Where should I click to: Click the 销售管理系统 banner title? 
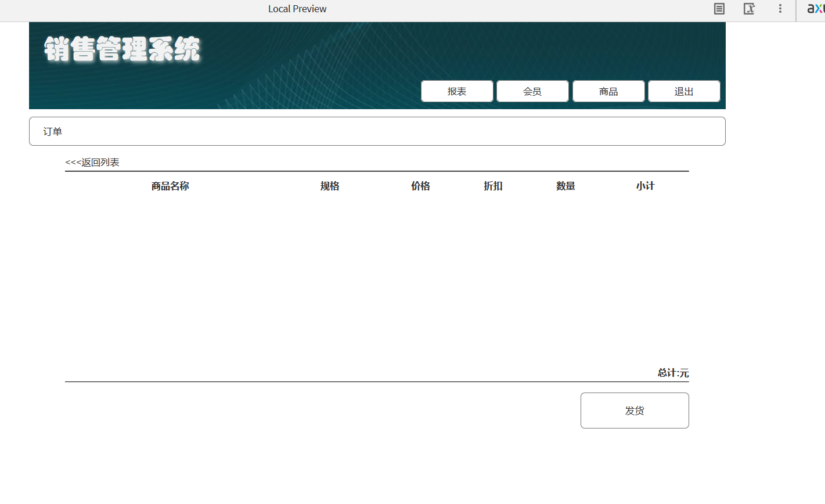[x=123, y=49]
